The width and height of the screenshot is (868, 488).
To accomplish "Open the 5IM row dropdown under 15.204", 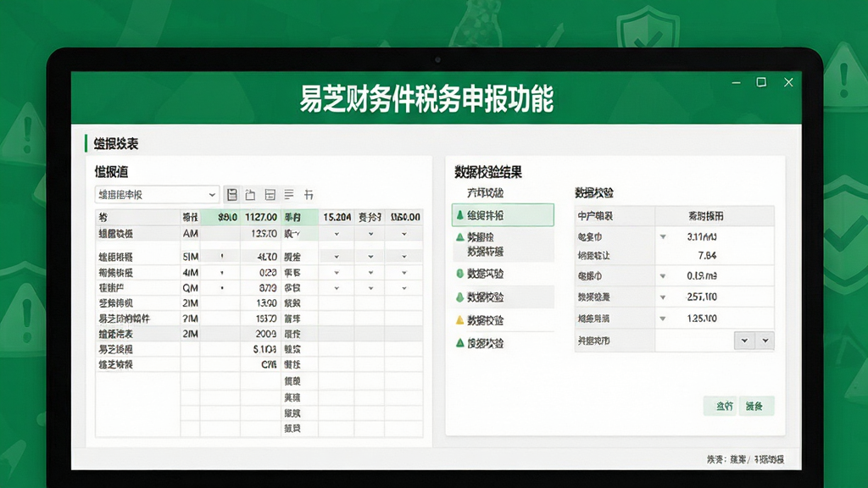I will point(337,257).
